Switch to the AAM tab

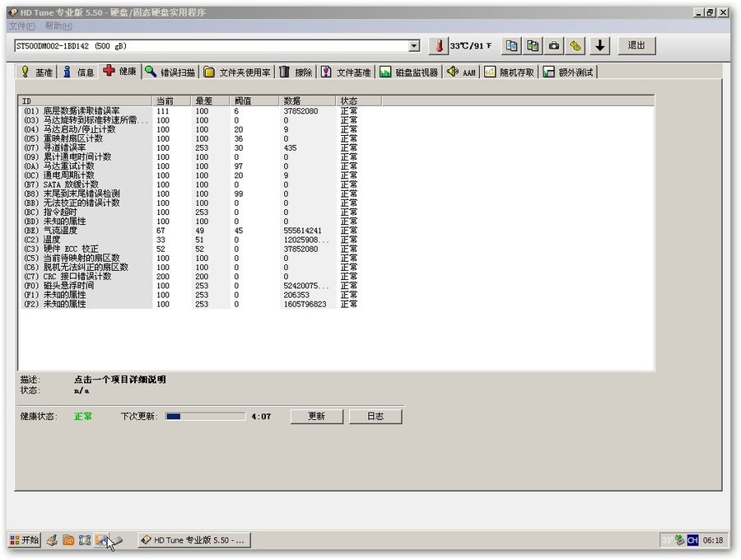(461, 72)
